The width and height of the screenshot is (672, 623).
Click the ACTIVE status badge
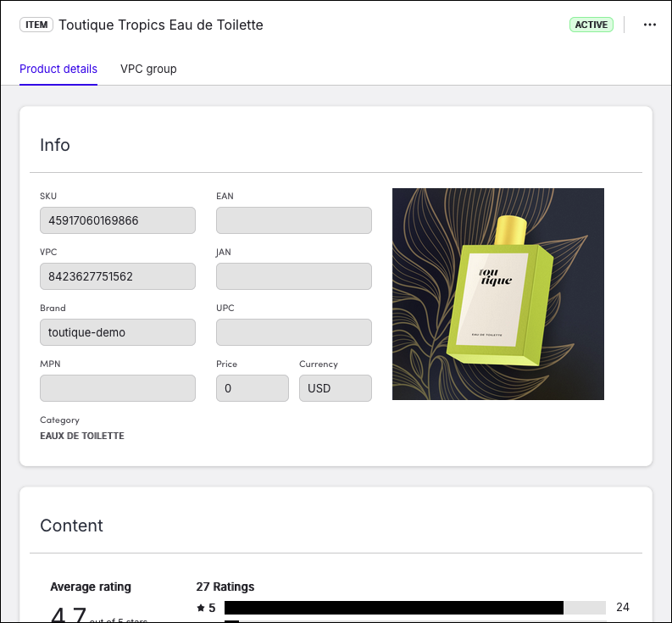coord(591,25)
